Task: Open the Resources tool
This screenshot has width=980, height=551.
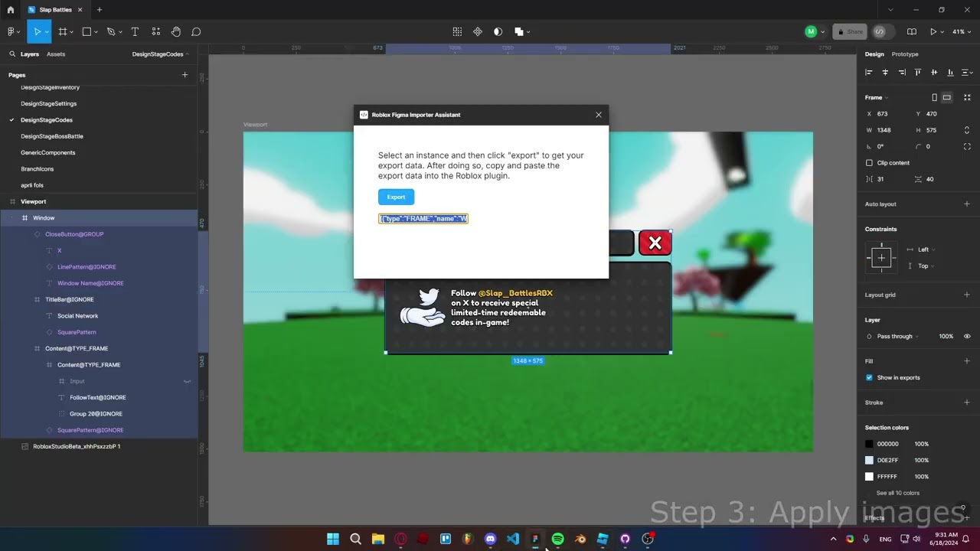Action: (156, 31)
